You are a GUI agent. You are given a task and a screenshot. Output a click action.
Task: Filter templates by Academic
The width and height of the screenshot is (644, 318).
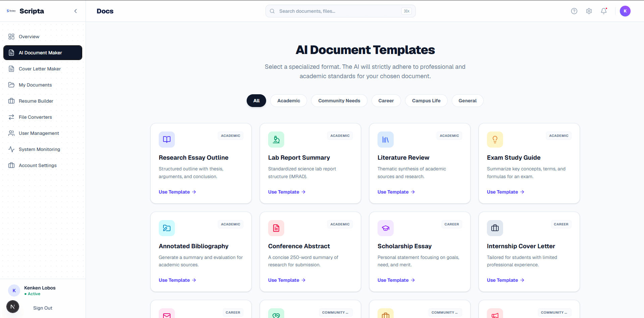289,101
